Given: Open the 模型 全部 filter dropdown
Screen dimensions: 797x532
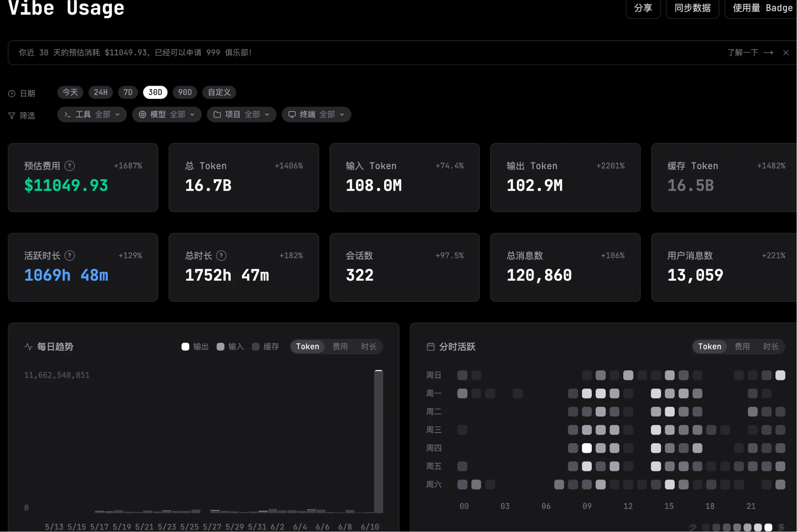Looking at the screenshot, I should coord(167,115).
